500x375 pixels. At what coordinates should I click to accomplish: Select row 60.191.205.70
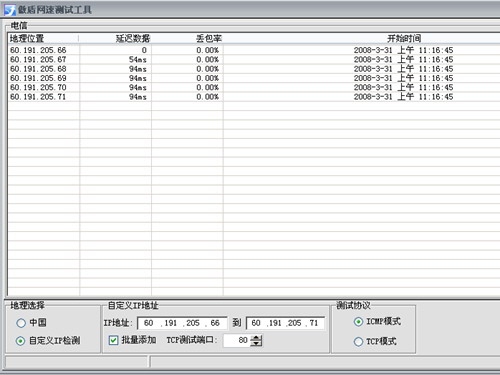point(254,88)
